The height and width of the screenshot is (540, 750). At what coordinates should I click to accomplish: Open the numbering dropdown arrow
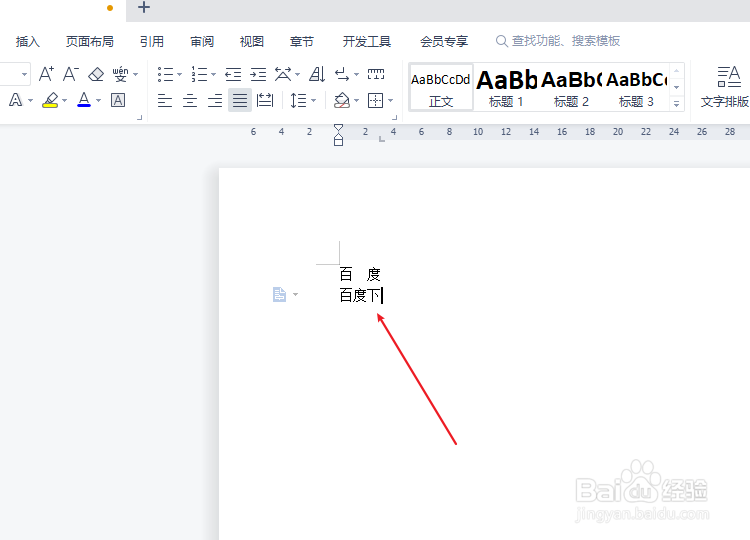click(213, 75)
